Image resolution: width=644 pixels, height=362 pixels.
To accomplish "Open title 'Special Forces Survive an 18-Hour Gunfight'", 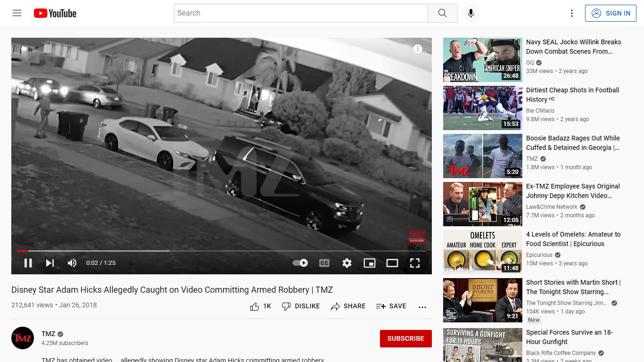I will pos(570,337).
